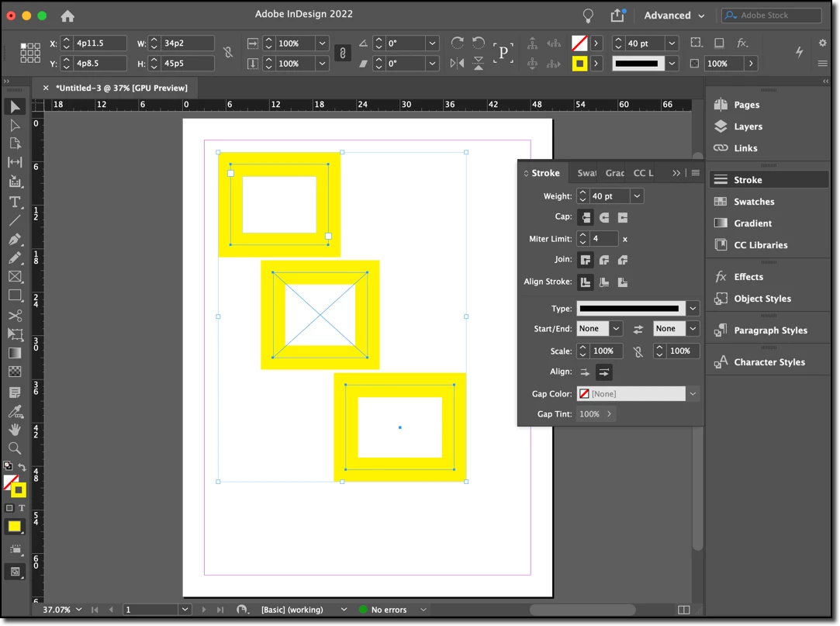840x626 pixels.
Task: Click the Share document icon
Action: pos(617,16)
